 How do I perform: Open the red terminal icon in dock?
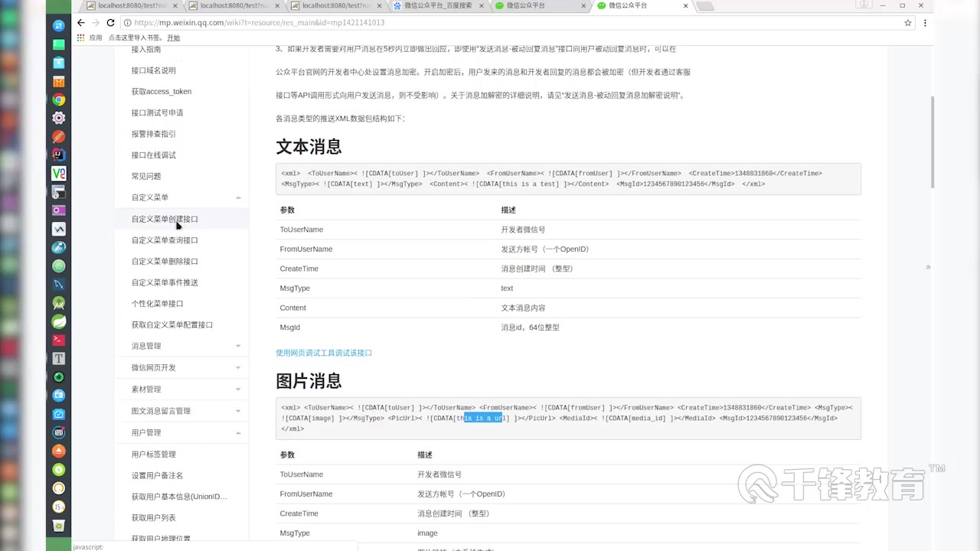click(x=59, y=340)
